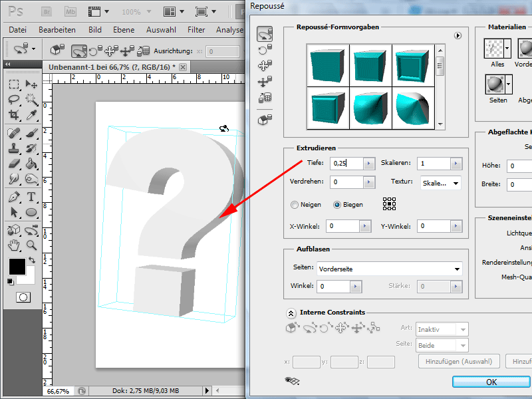Click the 3D scale tool in Repoussé sidebar

point(265,98)
